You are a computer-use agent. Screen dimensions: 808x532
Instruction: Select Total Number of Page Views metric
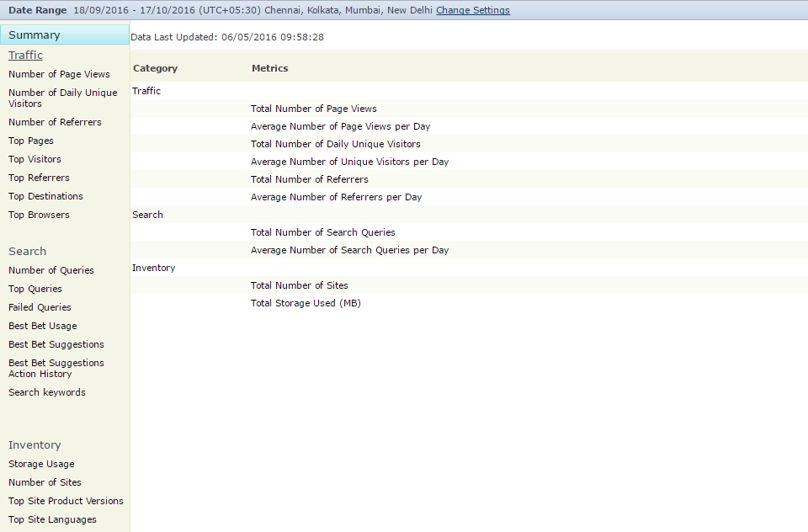click(314, 109)
